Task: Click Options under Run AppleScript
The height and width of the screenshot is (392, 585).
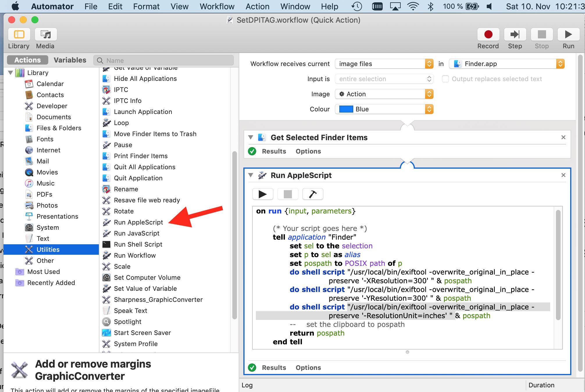Action: coord(308,368)
